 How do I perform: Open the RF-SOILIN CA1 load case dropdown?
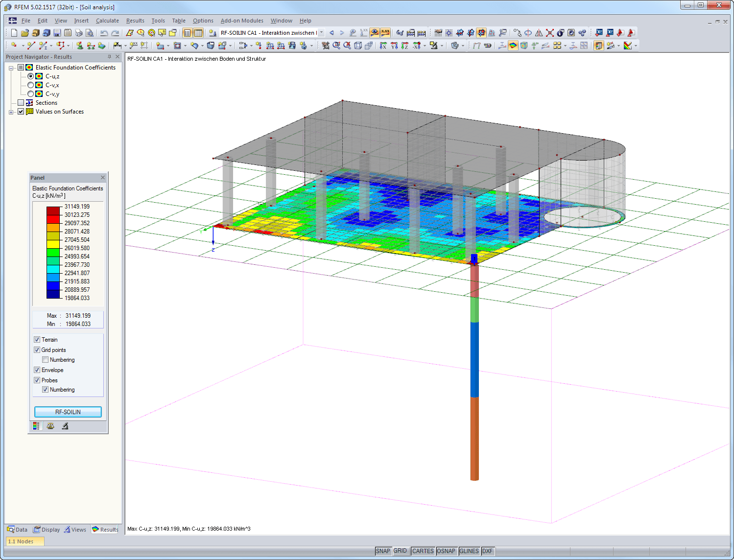click(321, 33)
